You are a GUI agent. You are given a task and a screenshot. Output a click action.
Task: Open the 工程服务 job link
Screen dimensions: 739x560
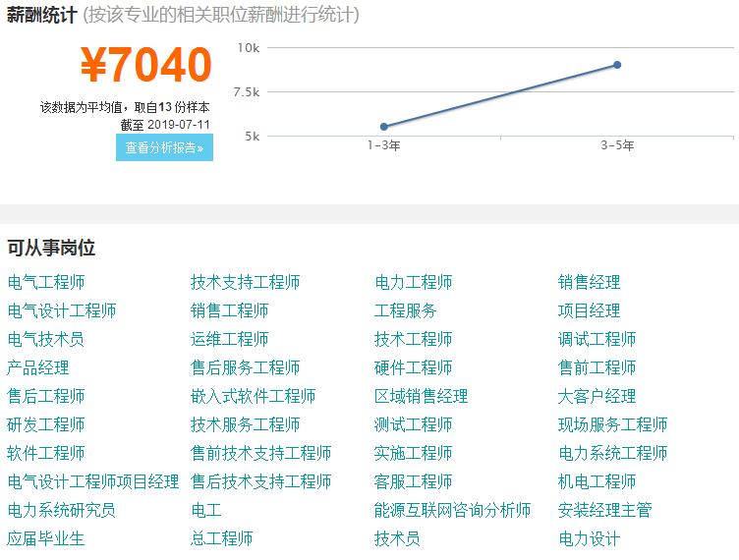(x=405, y=310)
